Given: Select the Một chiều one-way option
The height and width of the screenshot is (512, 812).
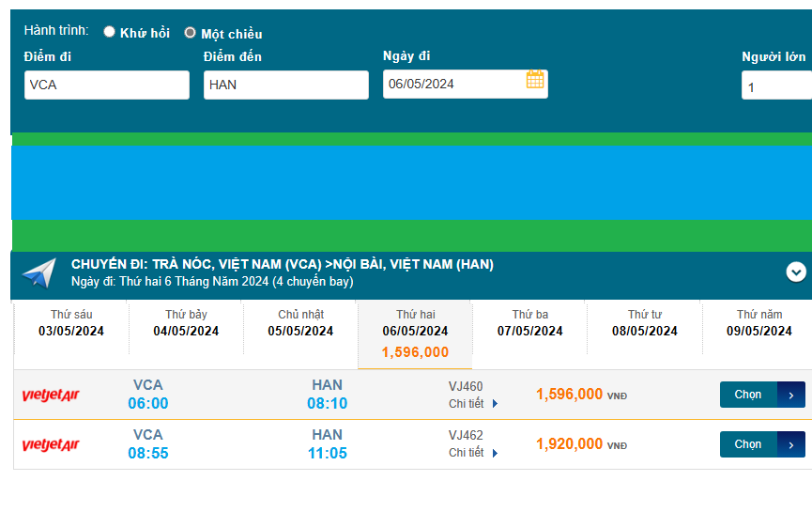Looking at the screenshot, I should [x=191, y=33].
